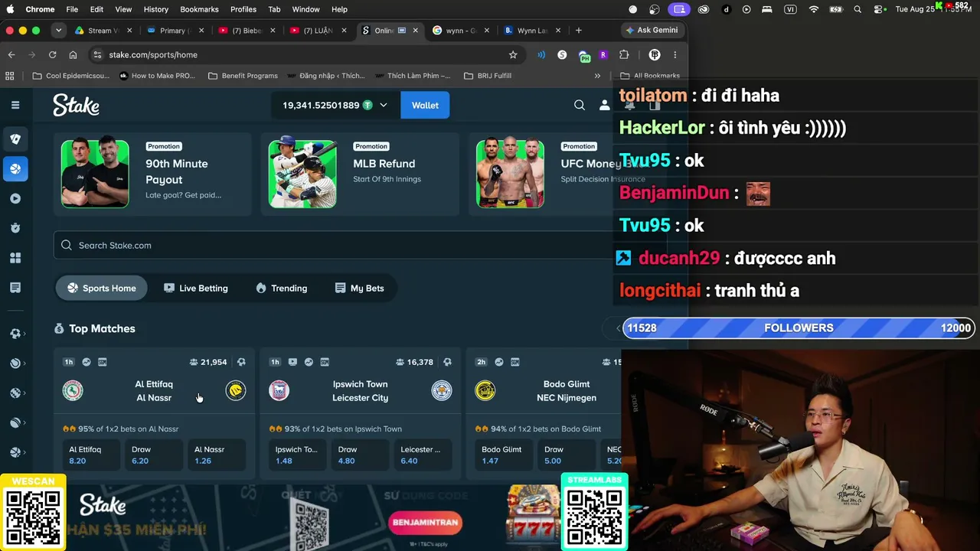Bet on Draw at 4.80 for Ipswich match
This screenshot has height=551, width=980.
coord(361,455)
